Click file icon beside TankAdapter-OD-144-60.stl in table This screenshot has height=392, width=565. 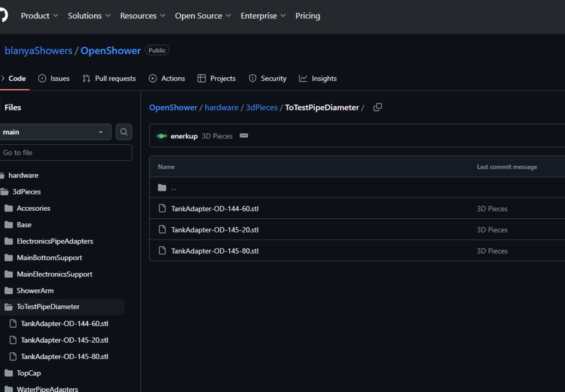[162, 209]
